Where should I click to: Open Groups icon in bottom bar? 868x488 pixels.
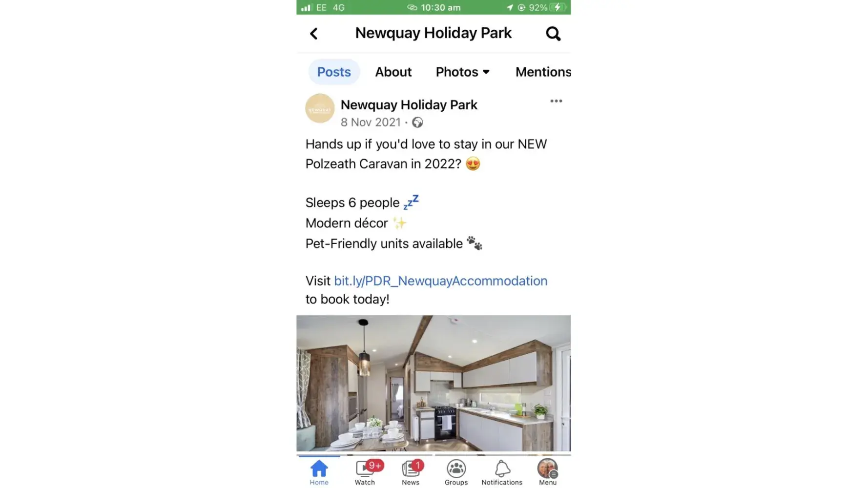click(x=456, y=472)
